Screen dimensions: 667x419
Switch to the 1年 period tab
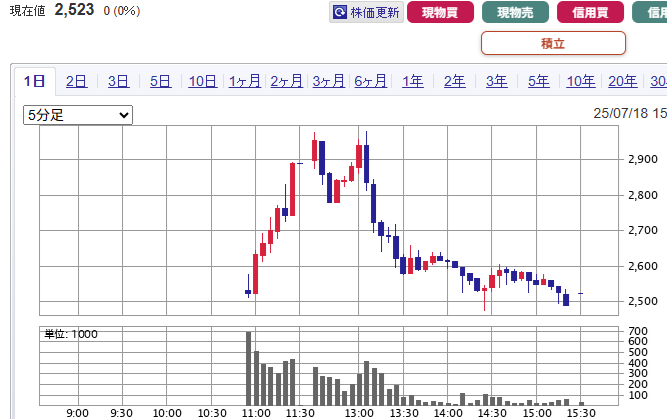[413, 81]
